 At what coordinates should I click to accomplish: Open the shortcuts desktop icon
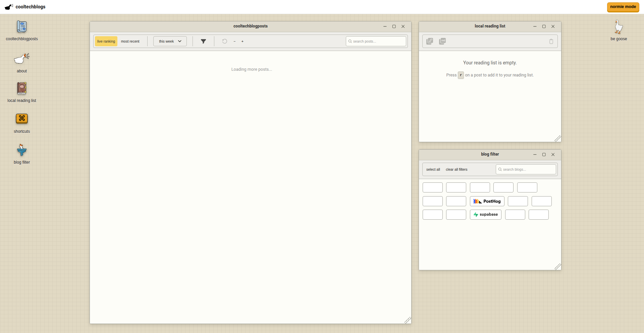(x=21, y=119)
